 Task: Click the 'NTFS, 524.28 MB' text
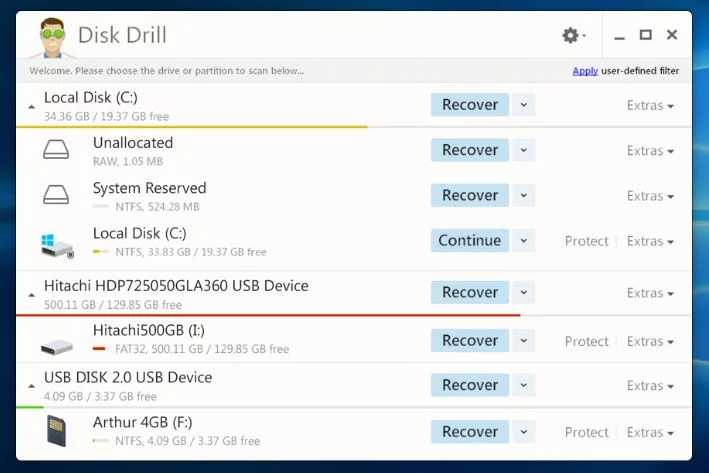point(157,207)
